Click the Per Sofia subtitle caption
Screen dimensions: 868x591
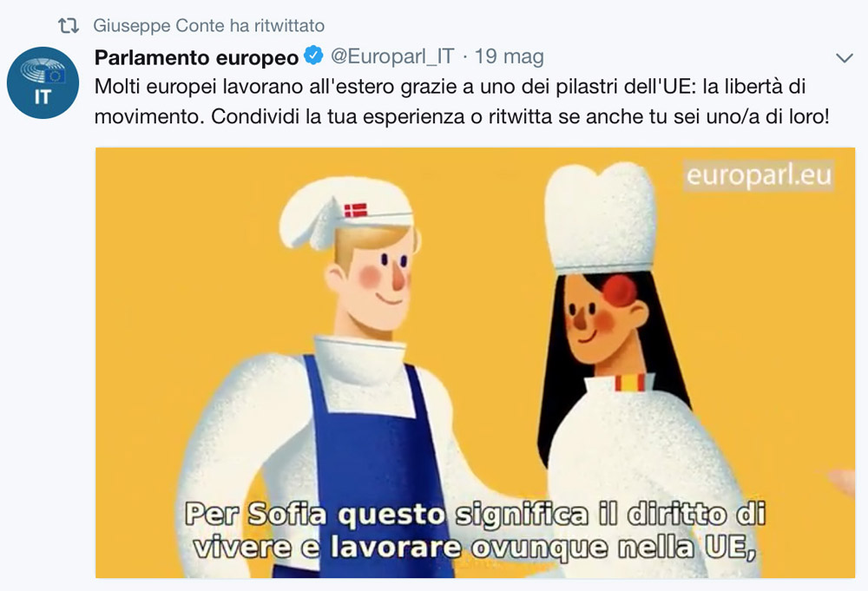[x=475, y=530]
